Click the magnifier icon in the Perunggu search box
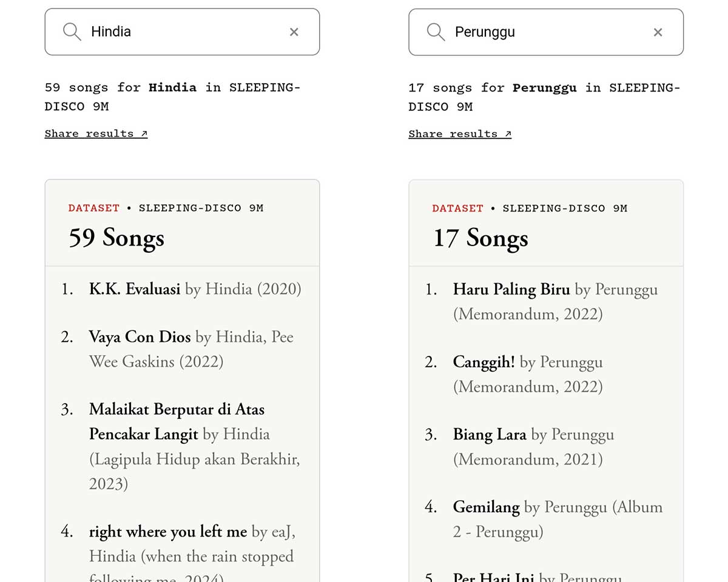 tap(436, 32)
